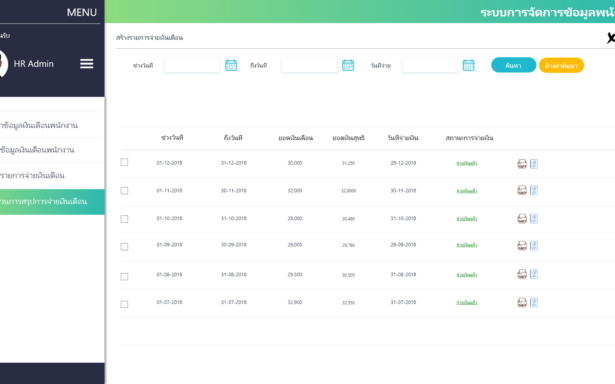615x384 pixels.
Task: Focus the วันที่จ่าย date input field
Action: (429, 65)
